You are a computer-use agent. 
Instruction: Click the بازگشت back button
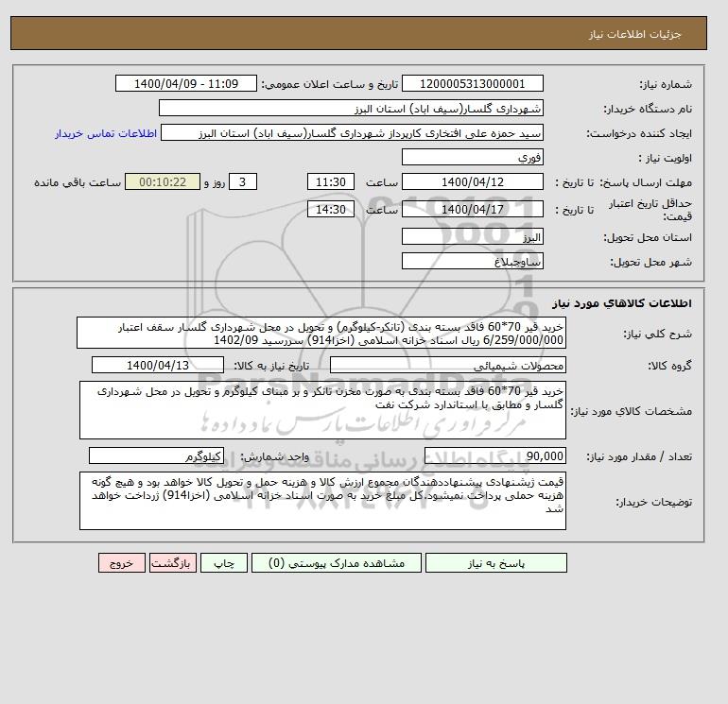pyautogui.click(x=173, y=563)
